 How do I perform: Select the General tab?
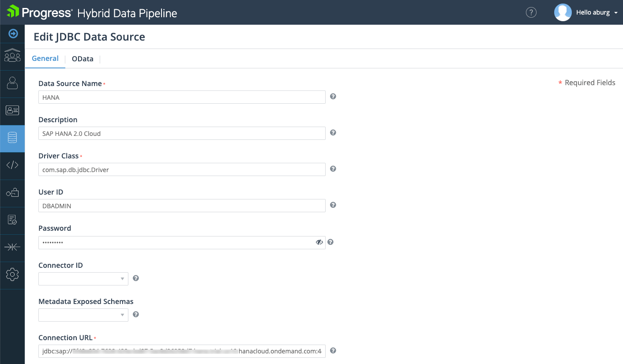click(x=45, y=58)
